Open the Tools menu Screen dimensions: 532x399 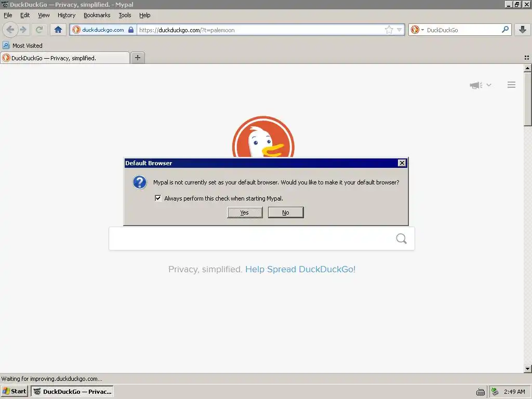click(125, 15)
